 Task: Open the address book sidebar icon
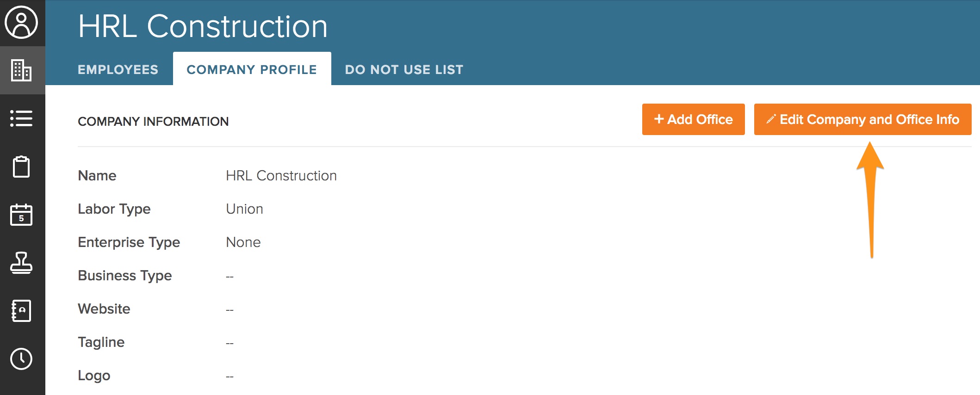click(x=21, y=311)
